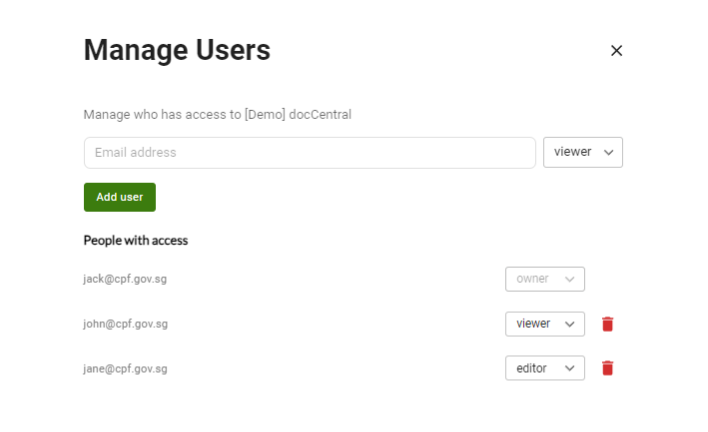This screenshot has height=432, width=708.
Task: Click the greyed chevron in Jack's owner selector
Action: pyautogui.click(x=570, y=279)
